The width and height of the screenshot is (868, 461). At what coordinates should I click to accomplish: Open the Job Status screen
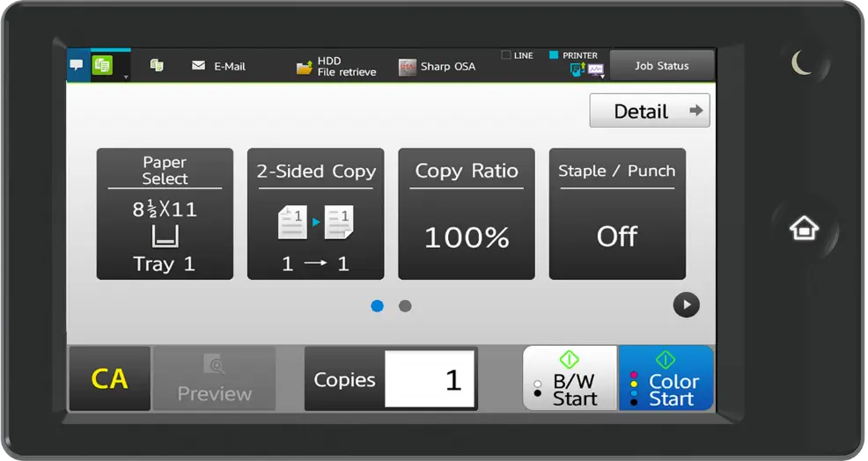click(661, 66)
